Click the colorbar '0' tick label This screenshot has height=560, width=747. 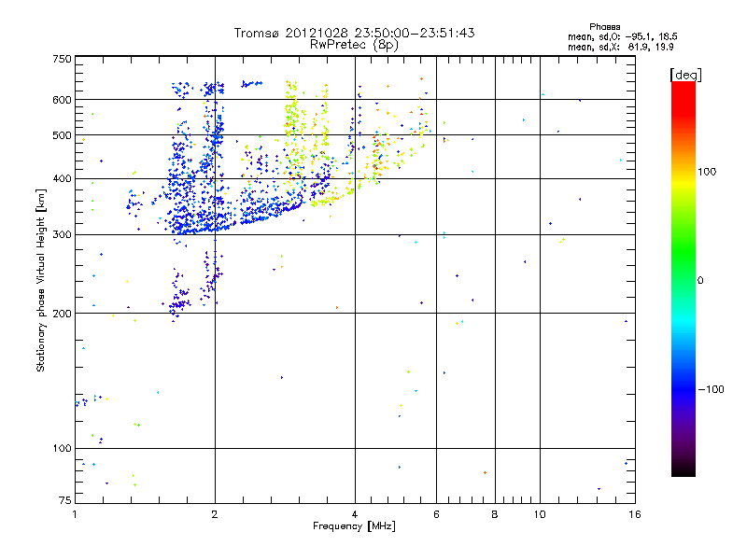click(700, 280)
